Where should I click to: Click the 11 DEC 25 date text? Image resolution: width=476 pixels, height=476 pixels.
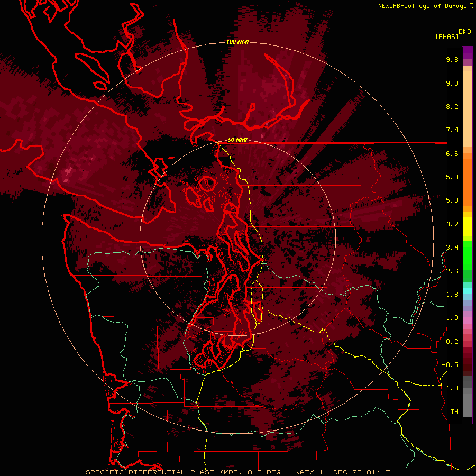coord(340,472)
